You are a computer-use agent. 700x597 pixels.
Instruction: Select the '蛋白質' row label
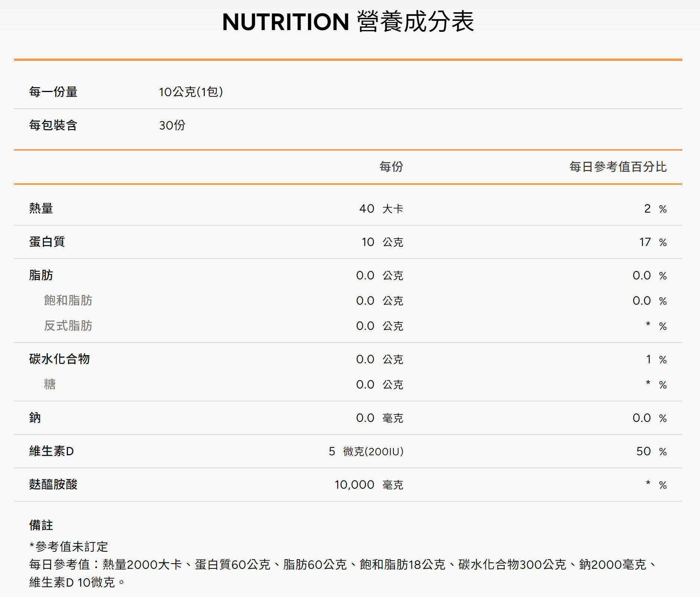[x=47, y=242]
